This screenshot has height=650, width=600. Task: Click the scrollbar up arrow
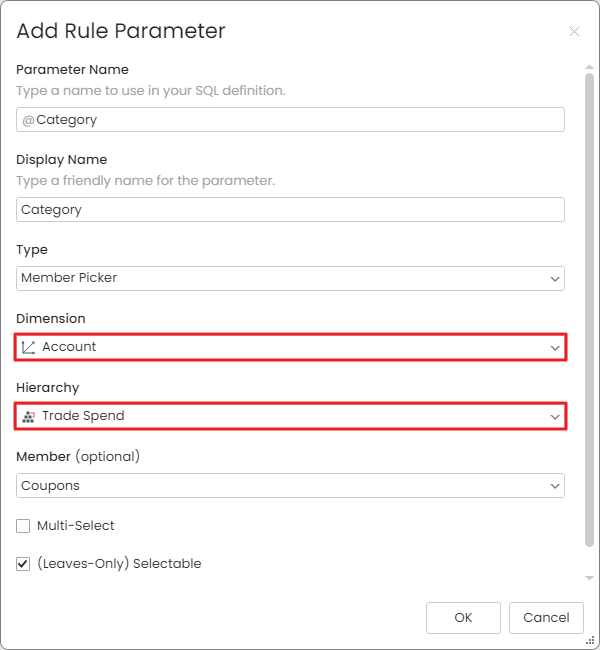click(589, 67)
